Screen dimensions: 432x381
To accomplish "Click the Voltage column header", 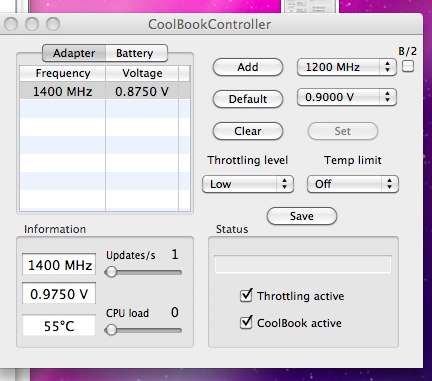I will coord(142,73).
